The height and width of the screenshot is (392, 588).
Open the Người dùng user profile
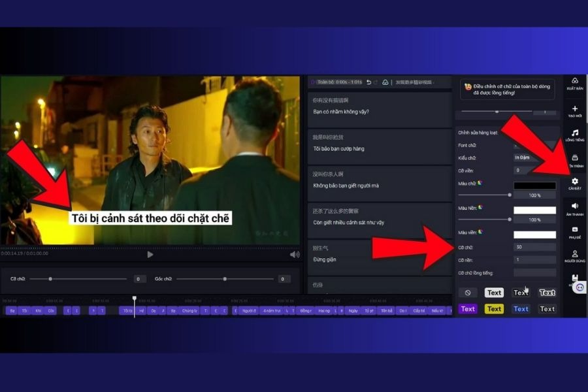tap(574, 255)
